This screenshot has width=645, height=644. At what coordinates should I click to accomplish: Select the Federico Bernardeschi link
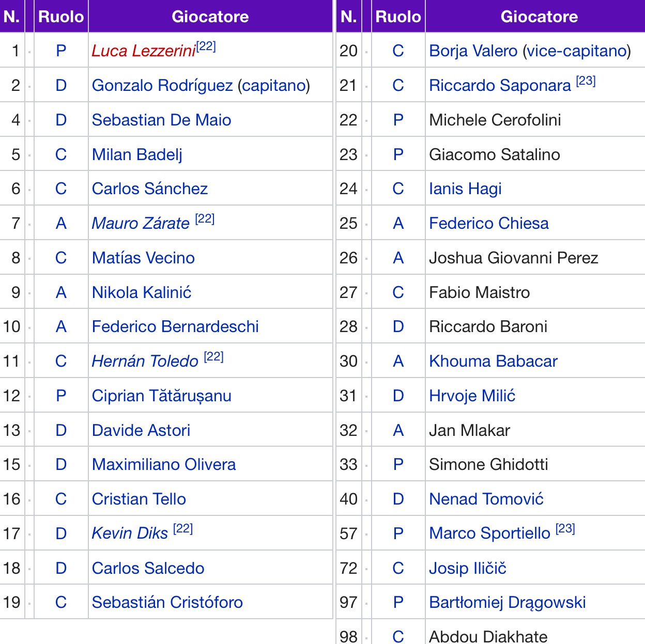(x=175, y=326)
